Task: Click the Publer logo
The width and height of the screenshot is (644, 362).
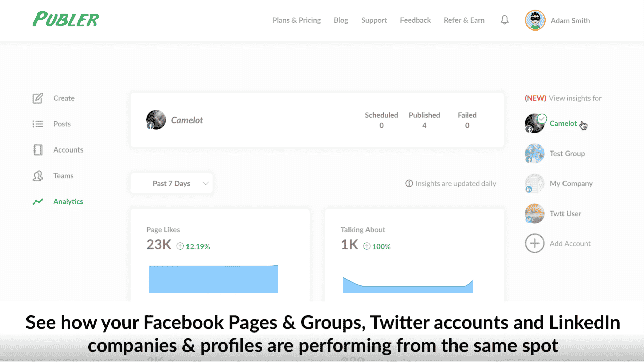Action: (x=66, y=19)
